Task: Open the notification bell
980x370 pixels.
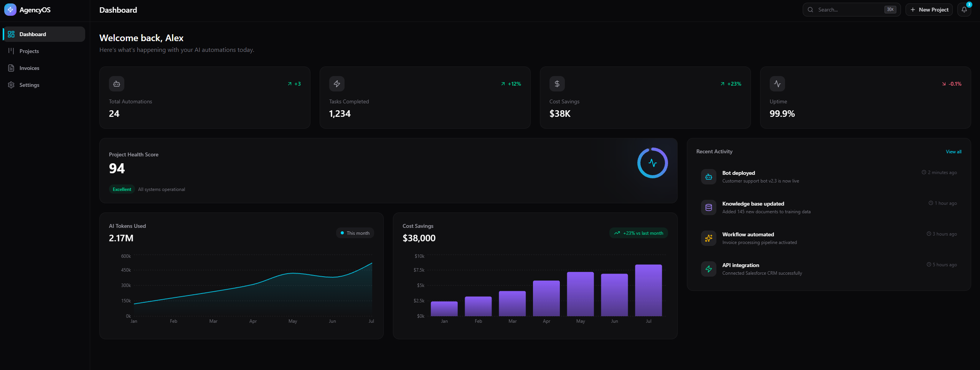Action: [964, 9]
